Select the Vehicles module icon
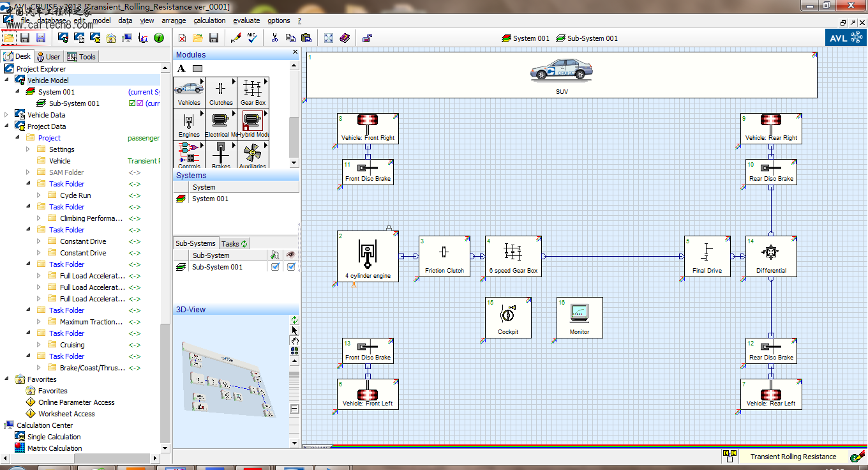Screen dimensions: 868x470 pyautogui.click(x=189, y=92)
